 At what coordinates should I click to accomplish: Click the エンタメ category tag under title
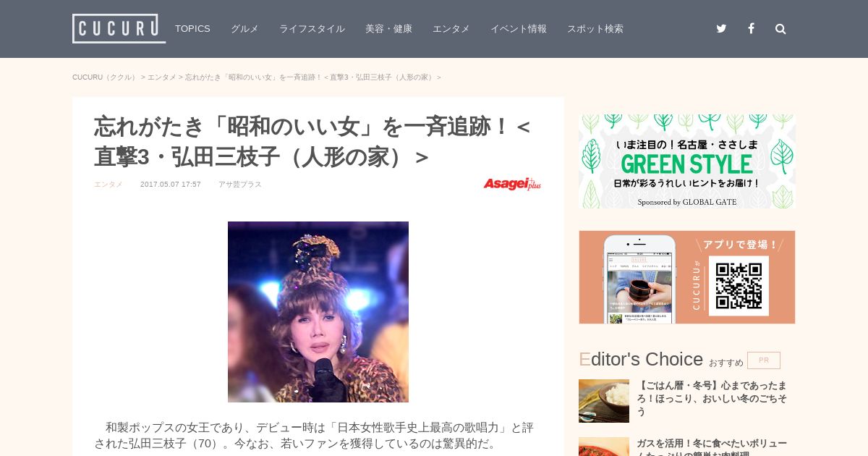pos(109,185)
